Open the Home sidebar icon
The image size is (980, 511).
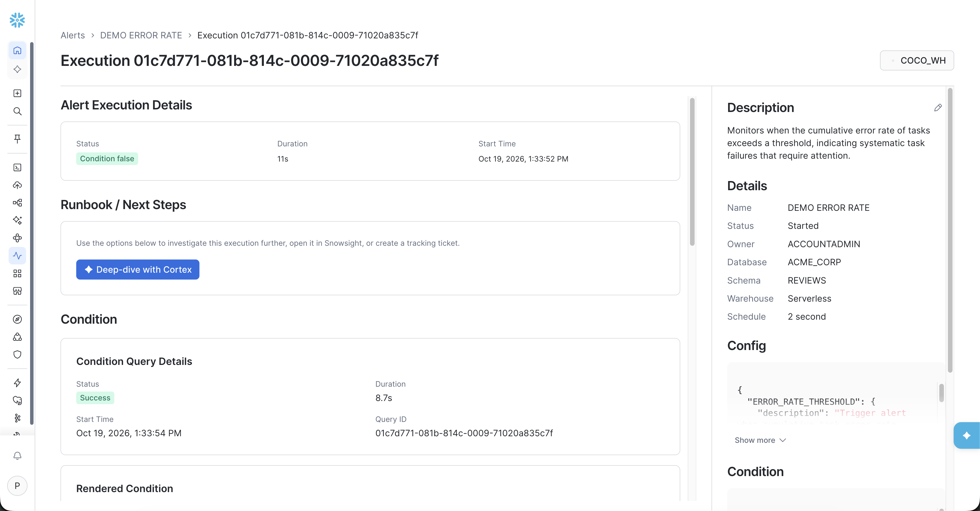coord(17,51)
